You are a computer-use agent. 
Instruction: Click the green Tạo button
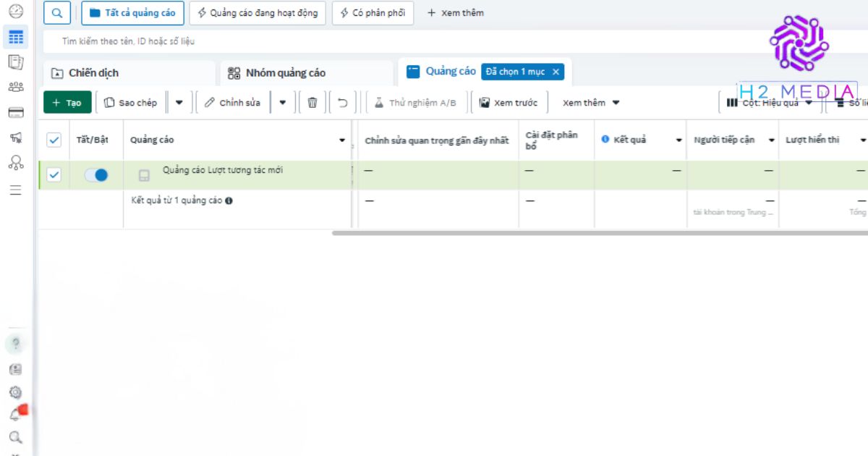coord(67,103)
